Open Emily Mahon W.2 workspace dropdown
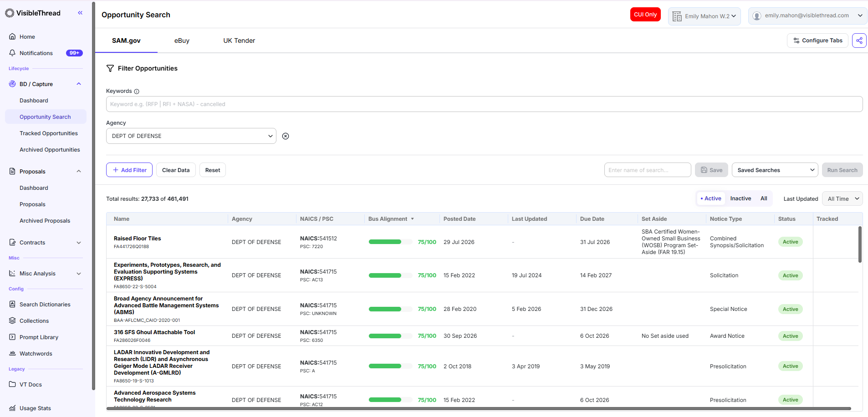 [705, 16]
